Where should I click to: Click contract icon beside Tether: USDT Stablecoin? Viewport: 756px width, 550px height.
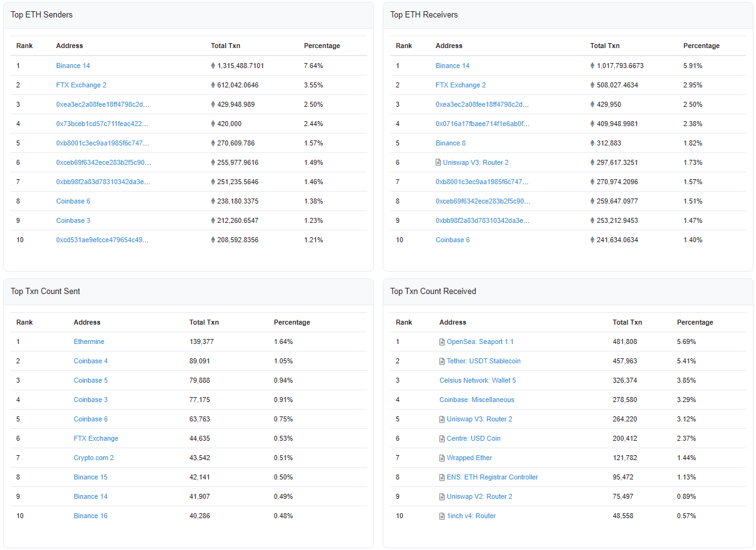442,361
